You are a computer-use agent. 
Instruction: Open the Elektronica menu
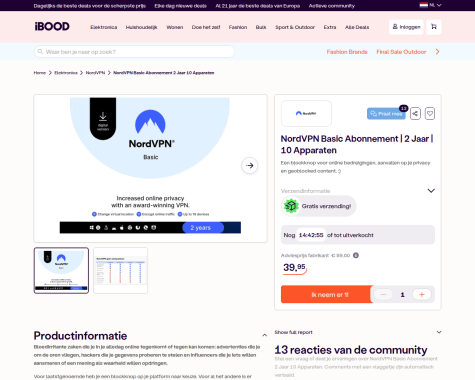click(x=104, y=27)
